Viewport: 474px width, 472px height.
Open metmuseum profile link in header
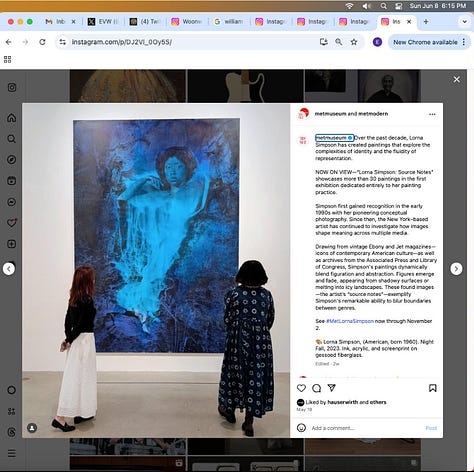(x=331, y=114)
